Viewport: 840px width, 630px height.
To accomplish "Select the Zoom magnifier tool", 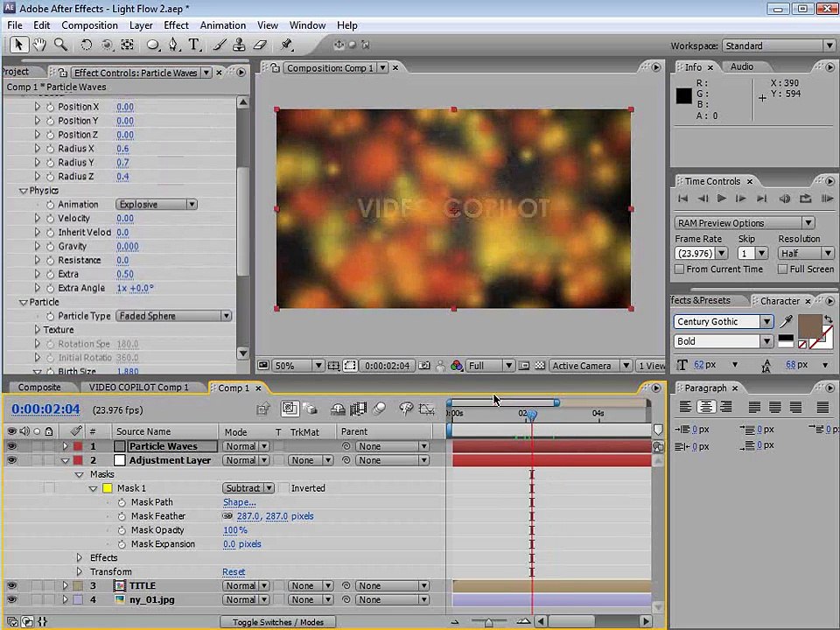I will click(60, 45).
